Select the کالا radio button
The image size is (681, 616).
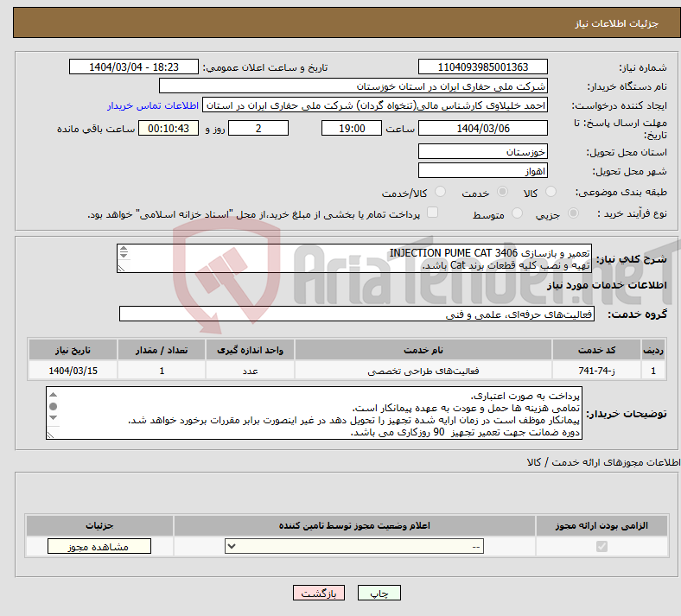(x=551, y=192)
